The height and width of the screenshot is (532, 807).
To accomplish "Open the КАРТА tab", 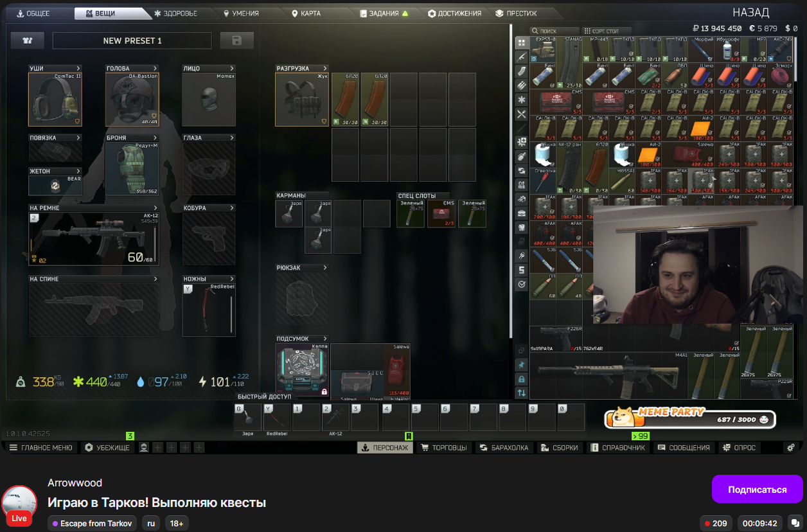I will pos(306,13).
